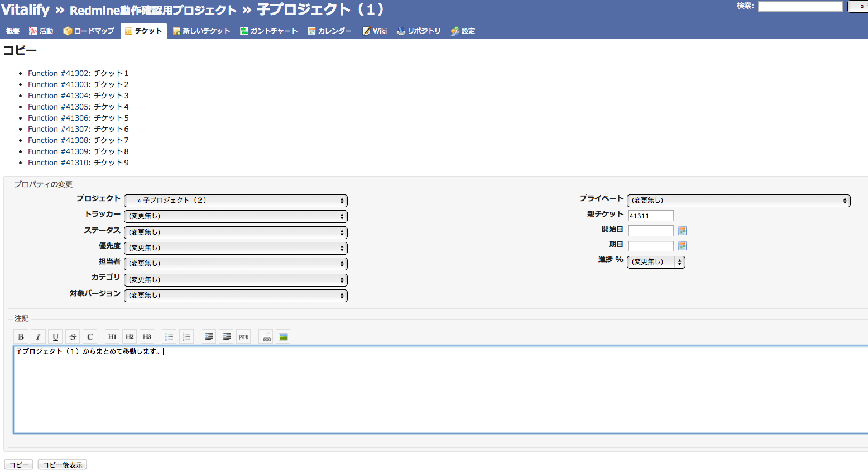Go to Redmine動作確認用プロジェクト breadcrumb link
The image size is (868, 476).
tap(153, 11)
